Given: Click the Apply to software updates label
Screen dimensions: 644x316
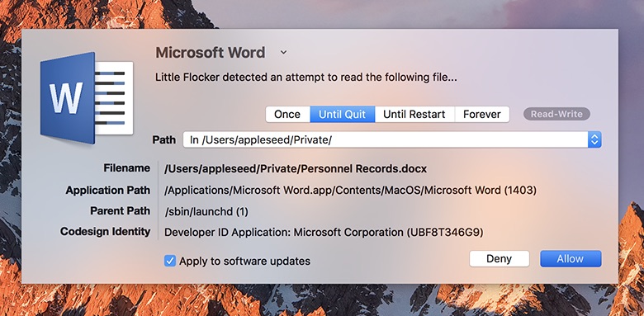Looking at the screenshot, I should pos(244,262).
